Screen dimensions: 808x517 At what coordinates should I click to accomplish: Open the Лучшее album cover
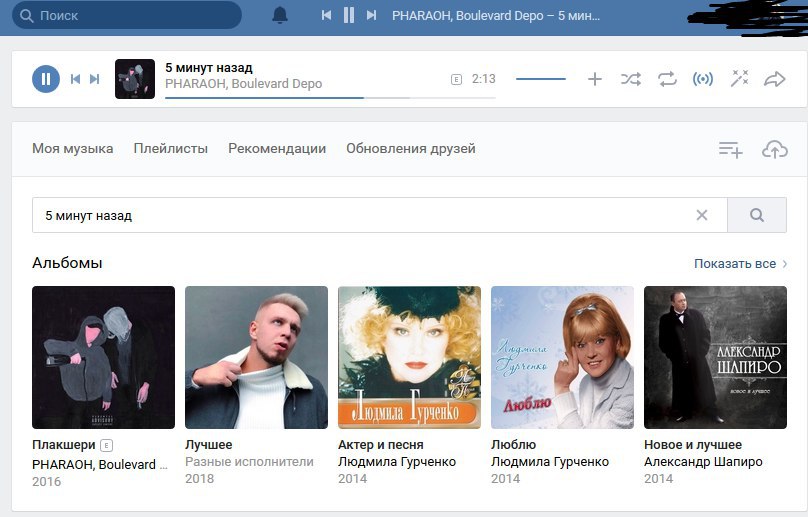point(257,357)
